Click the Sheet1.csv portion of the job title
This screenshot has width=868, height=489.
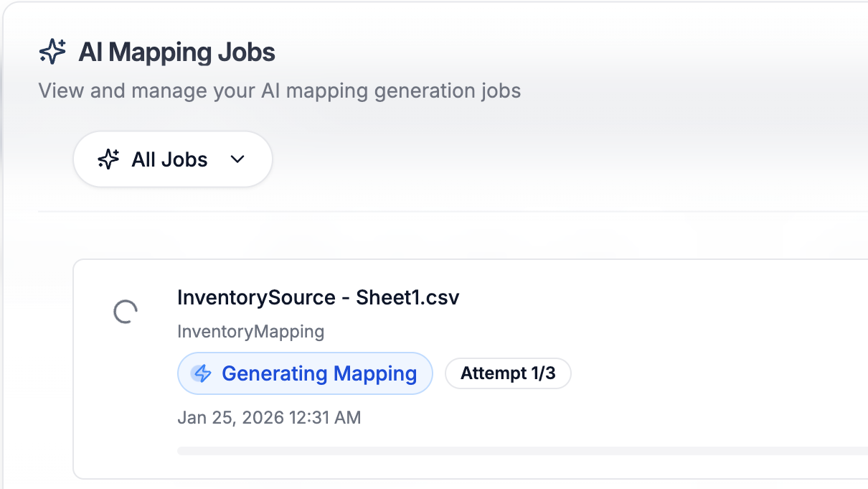[407, 297]
